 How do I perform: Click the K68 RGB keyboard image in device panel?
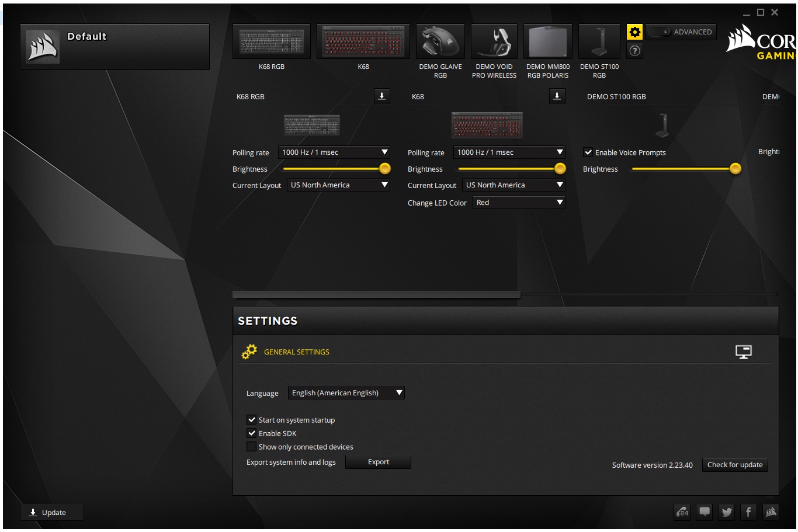tap(311, 125)
